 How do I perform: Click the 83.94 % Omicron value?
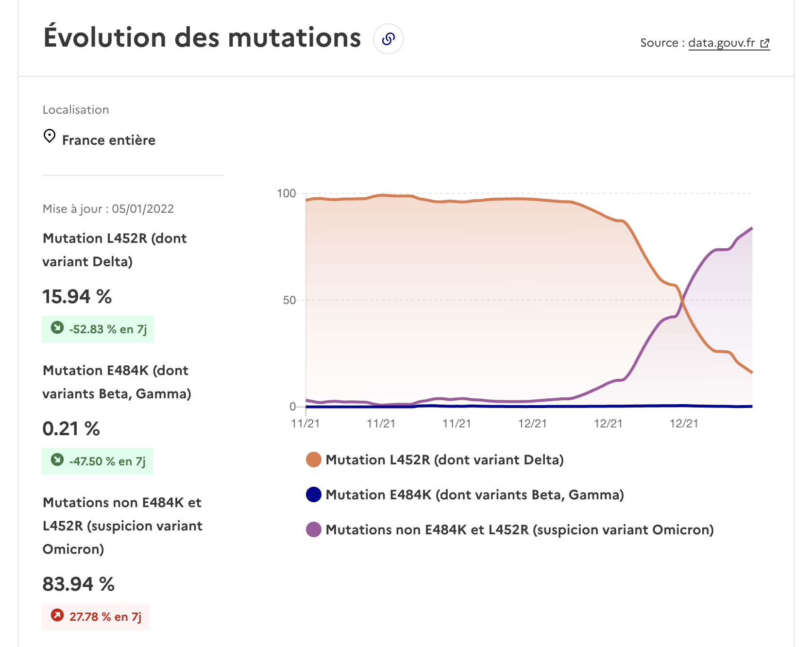point(78,584)
